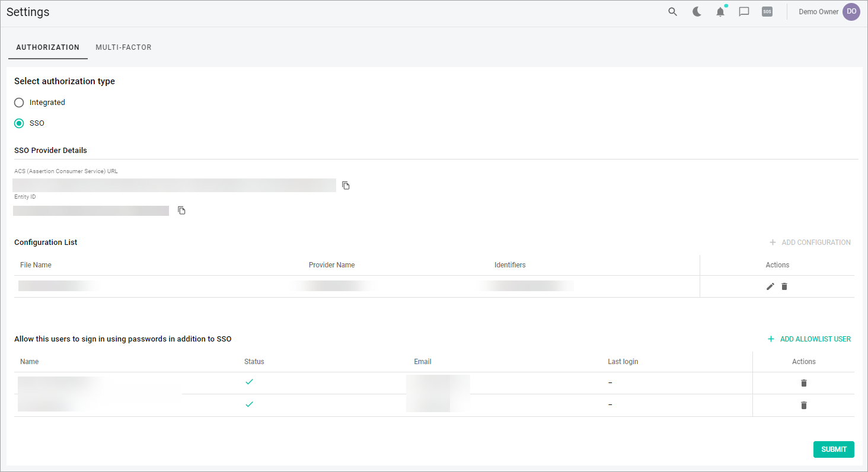The image size is (868, 472).
Task: Click the SOS badge icon
Action: pyautogui.click(x=767, y=12)
